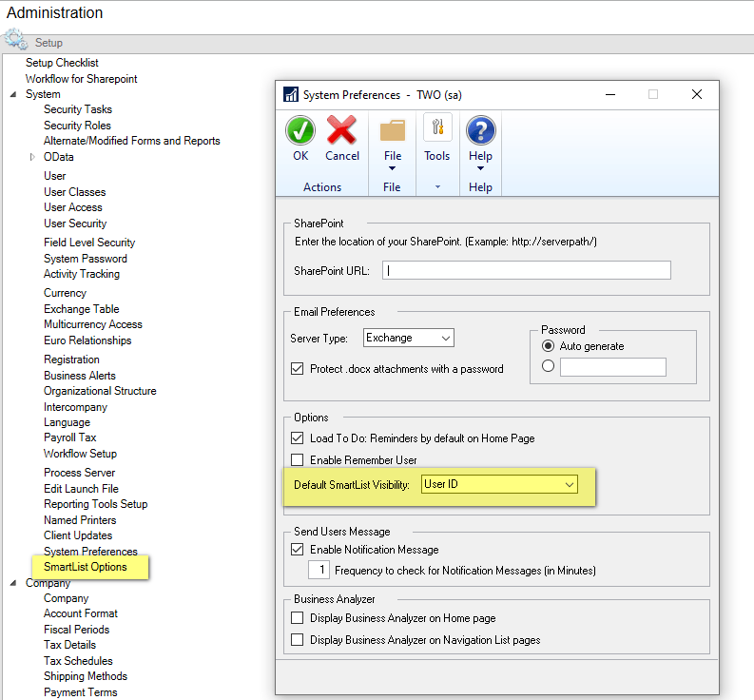Open Language setup

pyautogui.click(x=67, y=422)
